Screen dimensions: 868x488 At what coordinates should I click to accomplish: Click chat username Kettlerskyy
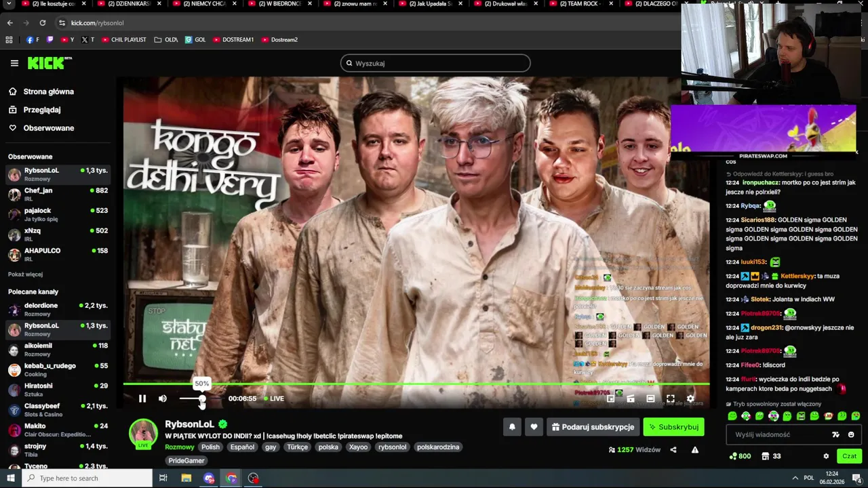[797, 277]
